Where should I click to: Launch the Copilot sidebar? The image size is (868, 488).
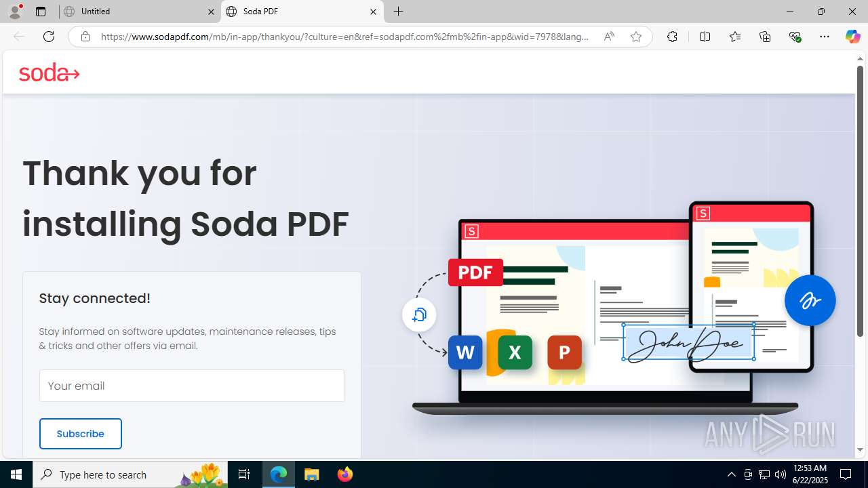point(852,37)
